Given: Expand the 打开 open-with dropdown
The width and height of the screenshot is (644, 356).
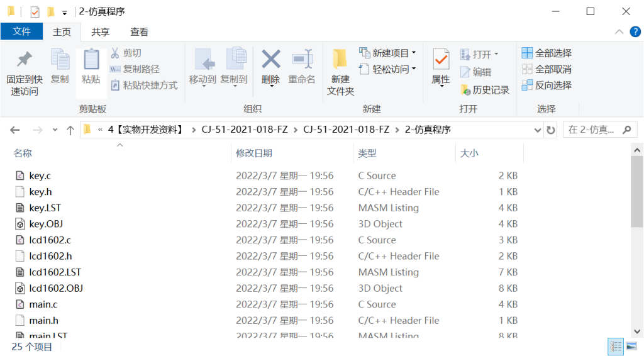Looking at the screenshot, I should [496, 54].
